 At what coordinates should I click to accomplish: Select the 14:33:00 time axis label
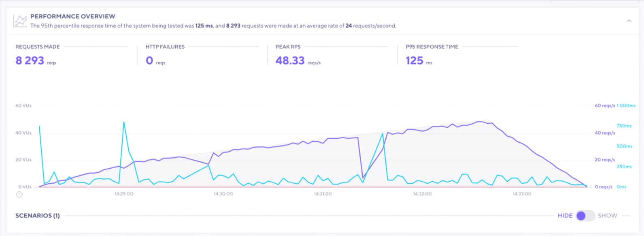point(522,194)
